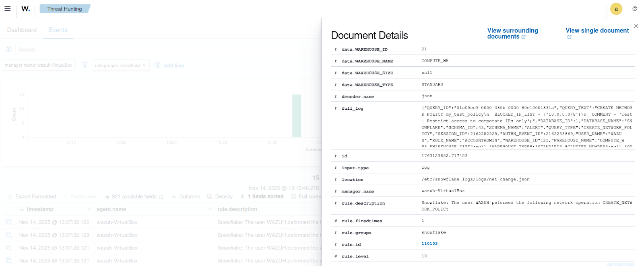Toggle sort direction on timestamp column
Screen dimensions: 644x266
coord(22,209)
